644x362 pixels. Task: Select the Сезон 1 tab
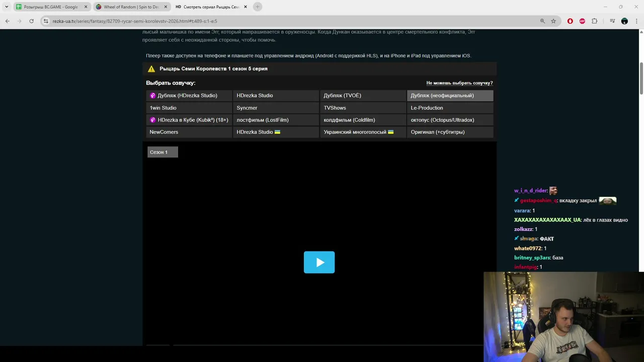coord(163,152)
